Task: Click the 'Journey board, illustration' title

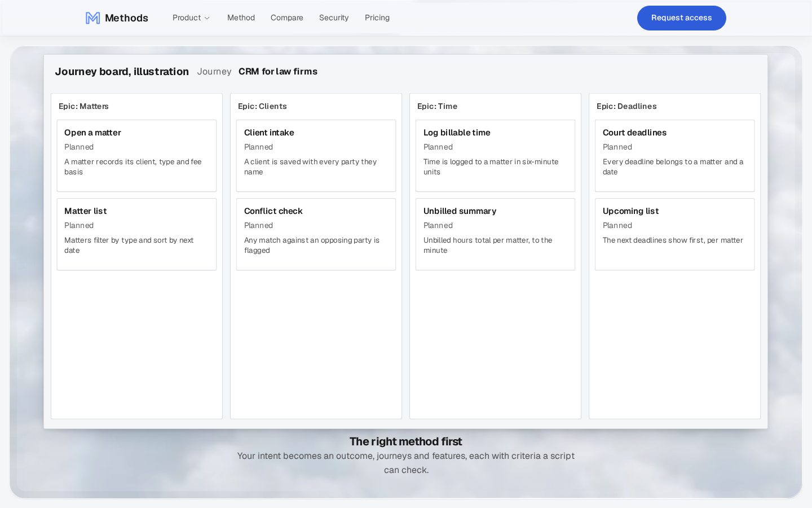Action: click(x=122, y=72)
